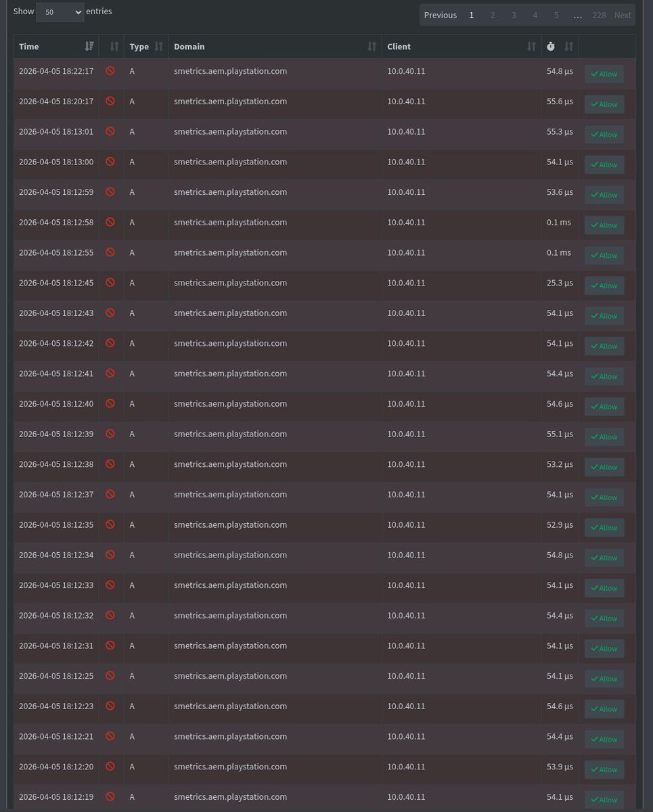Click blocked icon for 18:20:17 query
This screenshot has width=653, height=812.
110,101
